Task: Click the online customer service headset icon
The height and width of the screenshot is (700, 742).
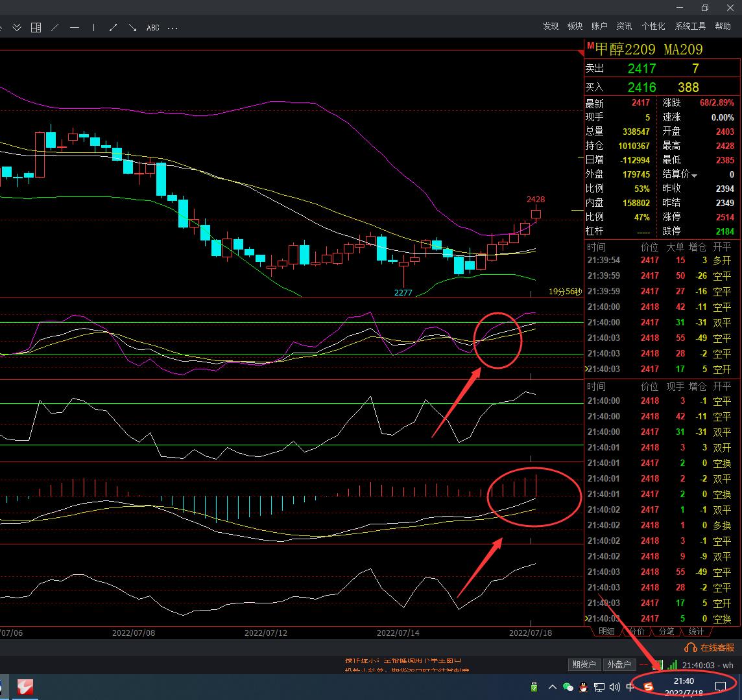Action: [x=690, y=647]
